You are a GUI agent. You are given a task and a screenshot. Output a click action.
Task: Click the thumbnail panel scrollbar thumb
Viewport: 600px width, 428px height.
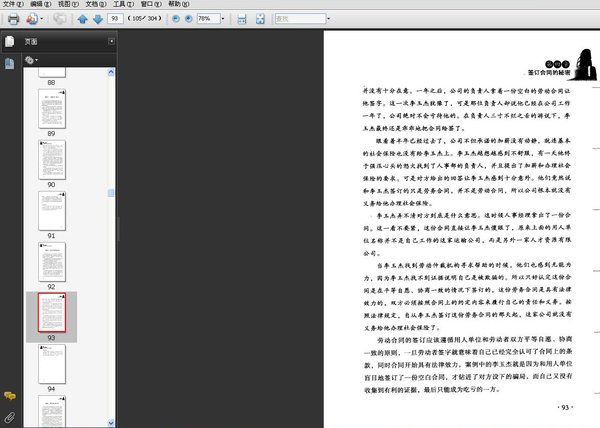point(111,193)
